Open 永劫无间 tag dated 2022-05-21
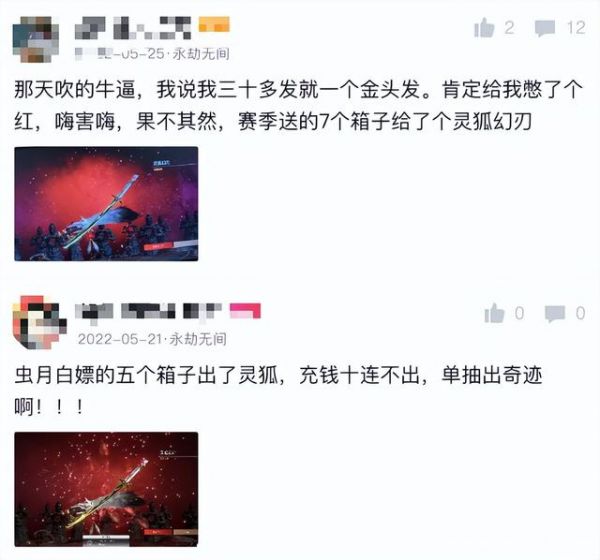600x560 pixels. tap(198, 339)
